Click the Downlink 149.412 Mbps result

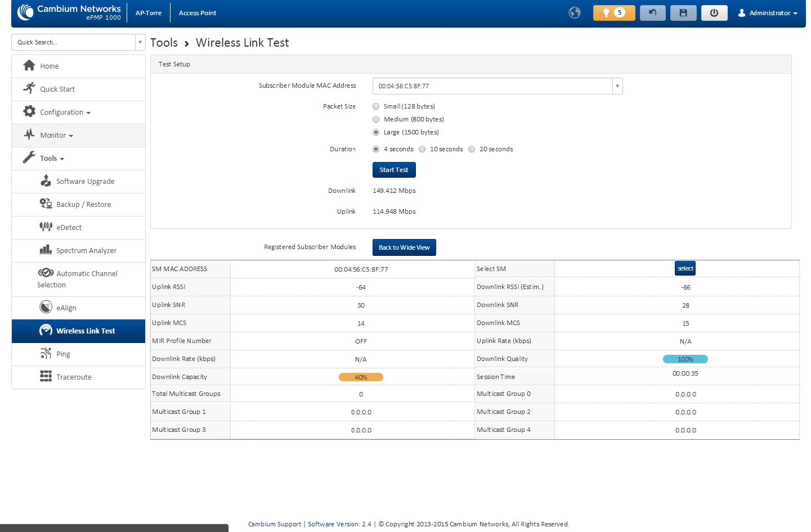[x=394, y=191]
